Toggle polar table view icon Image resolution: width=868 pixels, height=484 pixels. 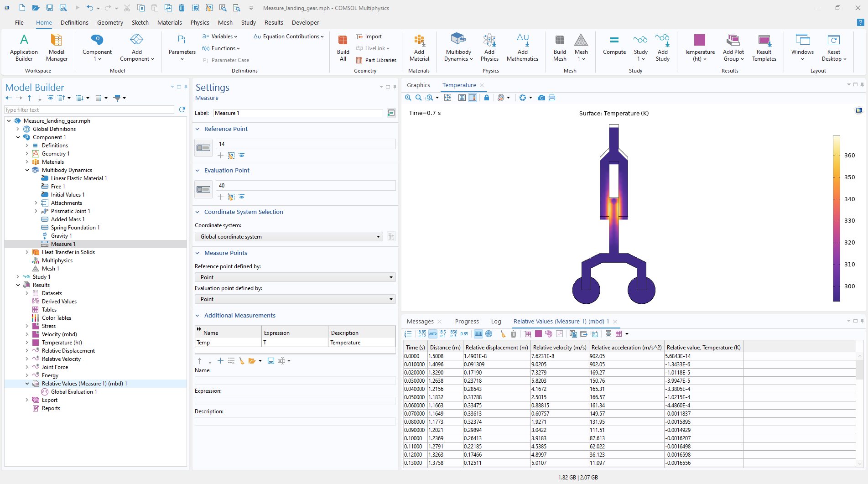tap(489, 334)
